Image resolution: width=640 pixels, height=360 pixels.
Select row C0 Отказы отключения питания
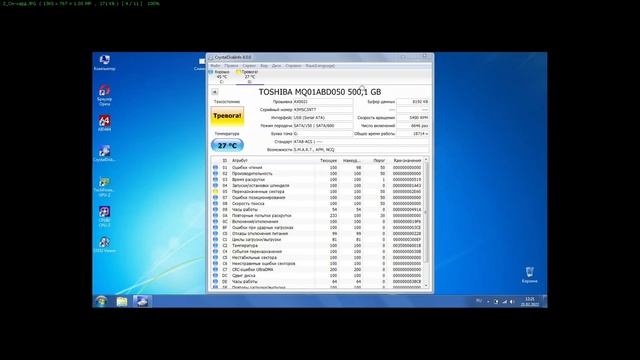pyautogui.click(x=318, y=233)
